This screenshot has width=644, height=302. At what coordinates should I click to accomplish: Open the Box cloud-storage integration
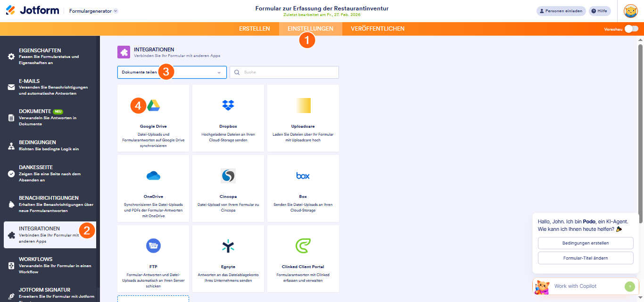pyautogui.click(x=302, y=188)
